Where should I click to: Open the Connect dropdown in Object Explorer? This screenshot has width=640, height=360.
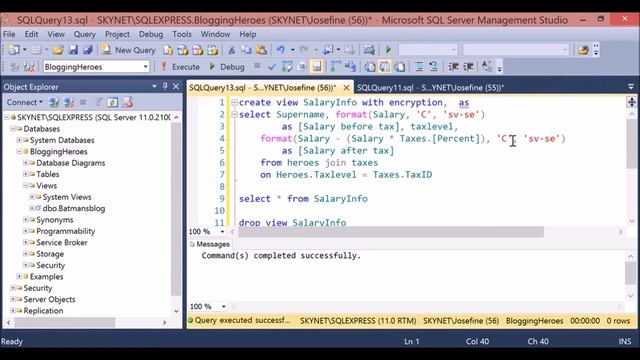(24, 102)
